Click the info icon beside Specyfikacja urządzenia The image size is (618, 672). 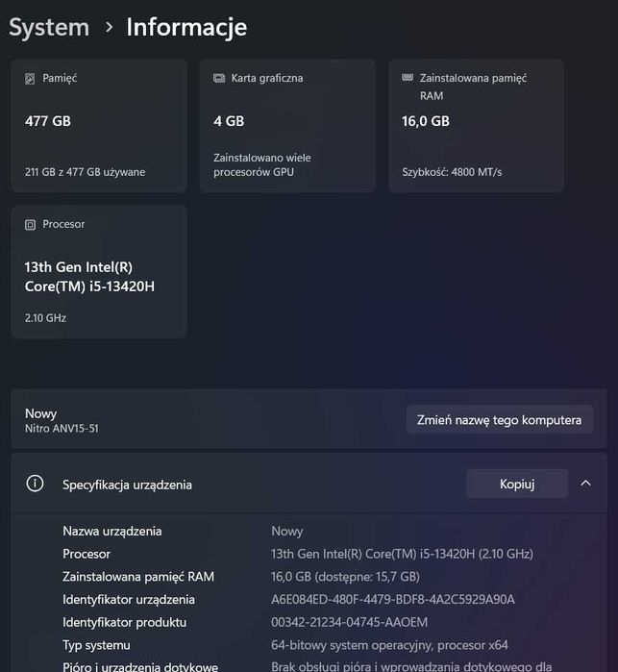click(35, 484)
